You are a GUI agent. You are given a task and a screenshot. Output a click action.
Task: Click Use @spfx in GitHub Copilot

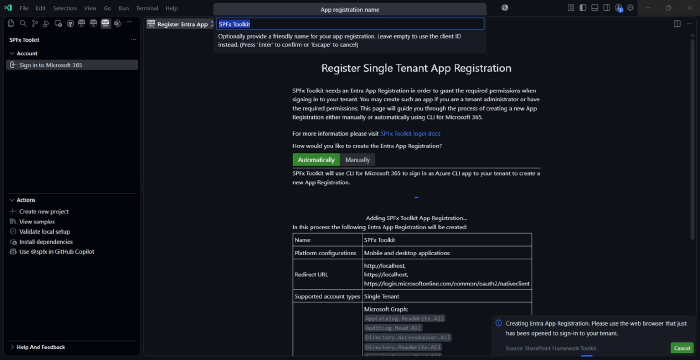(x=57, y=251)
